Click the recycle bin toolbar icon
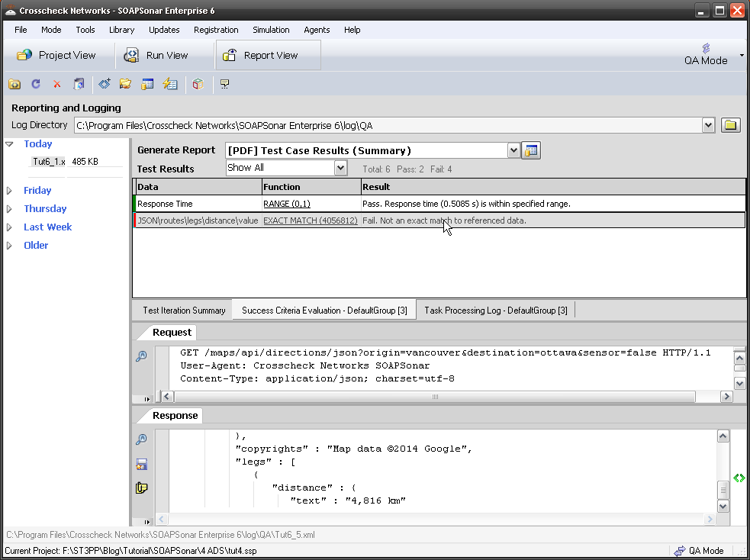 coord(79,84)
